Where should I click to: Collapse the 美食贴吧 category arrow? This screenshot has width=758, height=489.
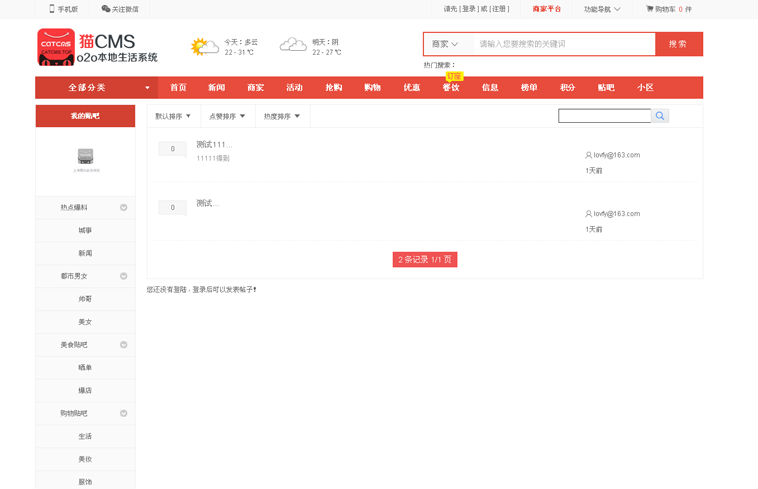pos(124,345)
